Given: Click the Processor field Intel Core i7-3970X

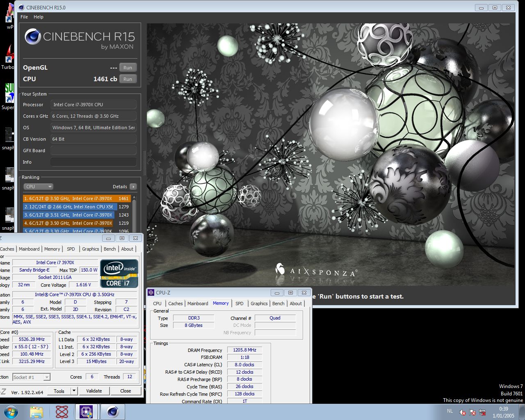Looking at the screenshot, I should pos(94,105).
